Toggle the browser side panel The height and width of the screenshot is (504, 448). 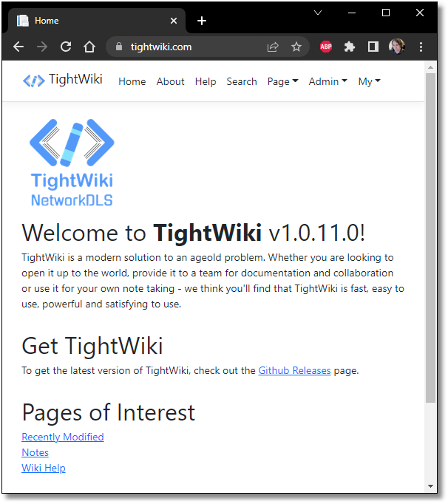tap(373, 47)
